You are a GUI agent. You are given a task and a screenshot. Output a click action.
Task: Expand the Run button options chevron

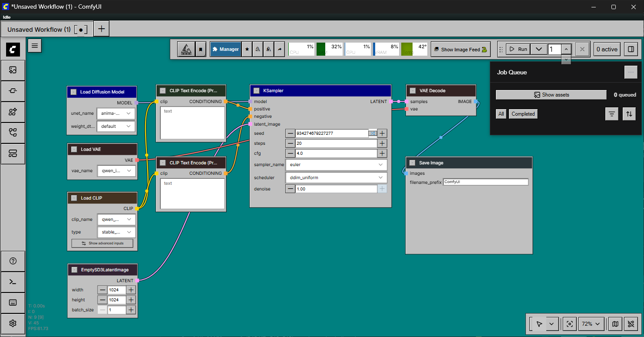coord(538,49)
